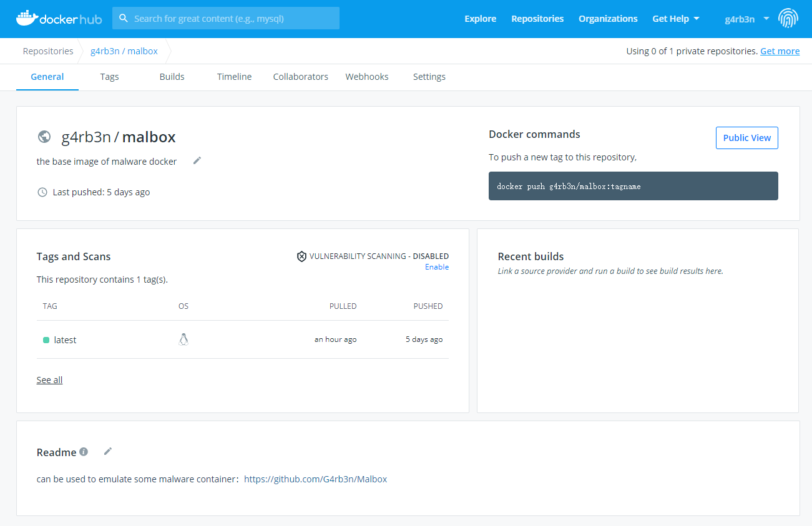This screenshot has height=526, width=812.
Task: Go to the Collaborators tab
Action: point(300,77)
